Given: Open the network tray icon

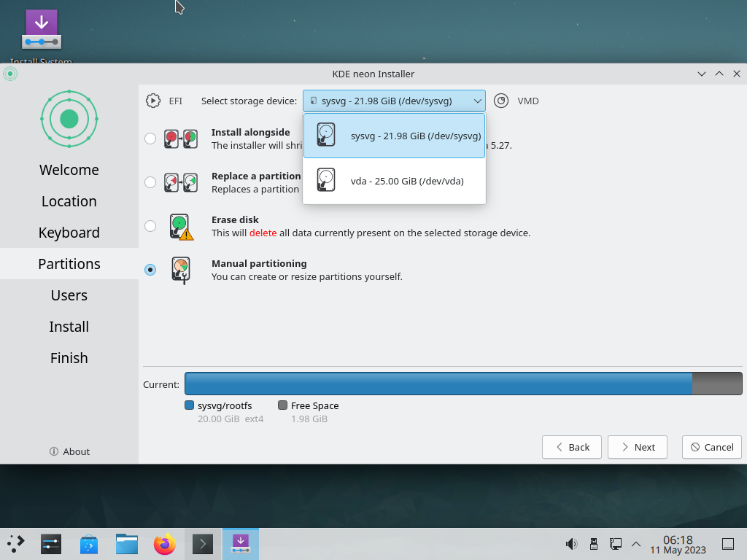Looking at the screenshot, I should 615,544.
